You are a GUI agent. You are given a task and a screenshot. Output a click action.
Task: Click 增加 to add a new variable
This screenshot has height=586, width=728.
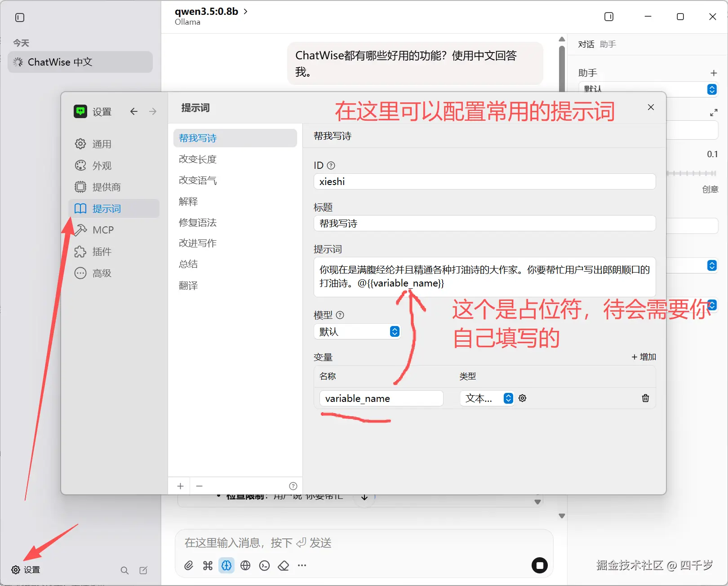(644, 357)
